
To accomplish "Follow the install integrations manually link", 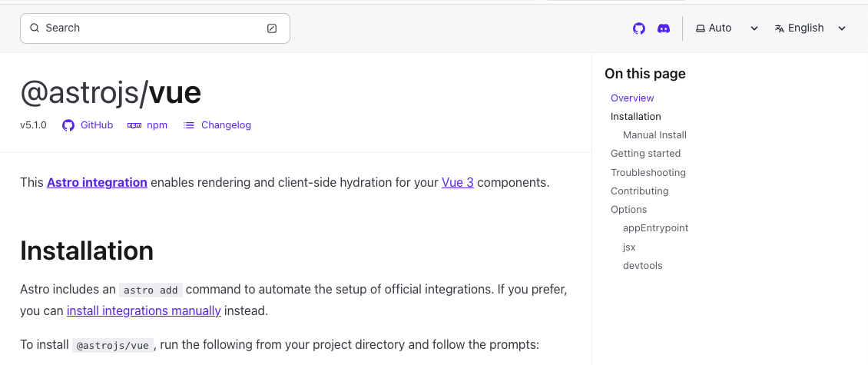I will pyautogui.click(x=144, y=310).
